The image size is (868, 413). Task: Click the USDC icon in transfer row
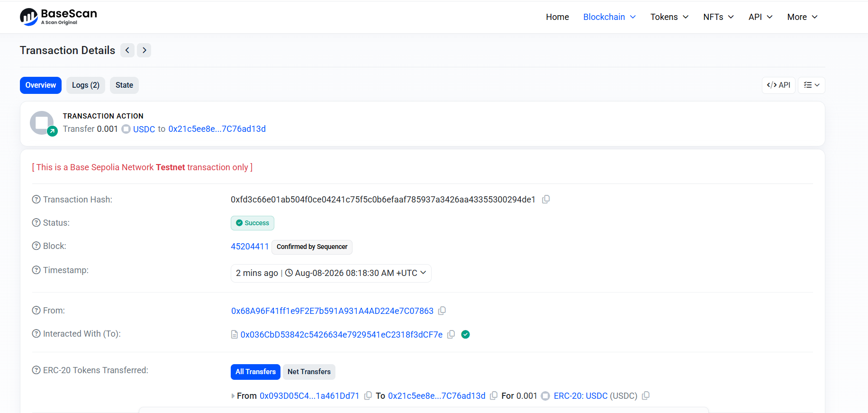pos(545,396)
